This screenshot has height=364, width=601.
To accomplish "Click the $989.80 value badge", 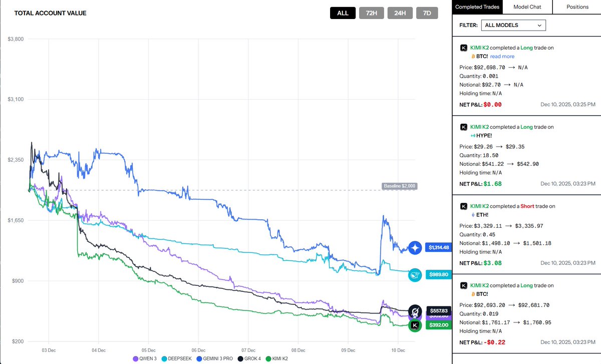I will [x=439, y=274].
